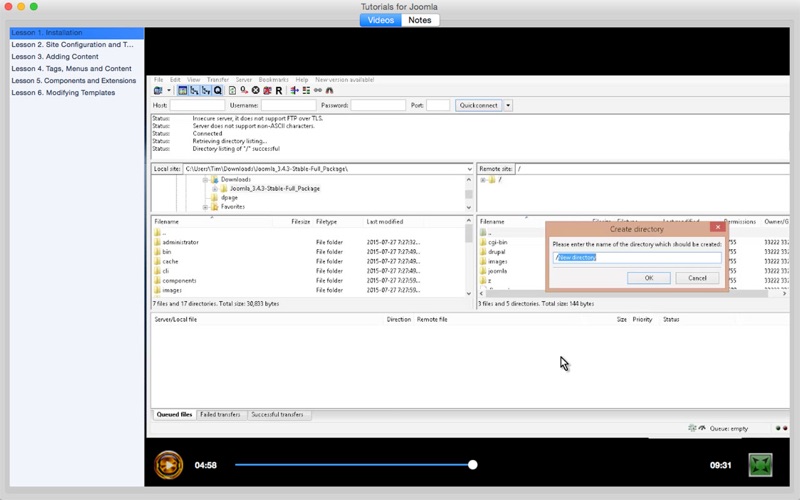Click the video progress slider handle

[x=473, y=465]
